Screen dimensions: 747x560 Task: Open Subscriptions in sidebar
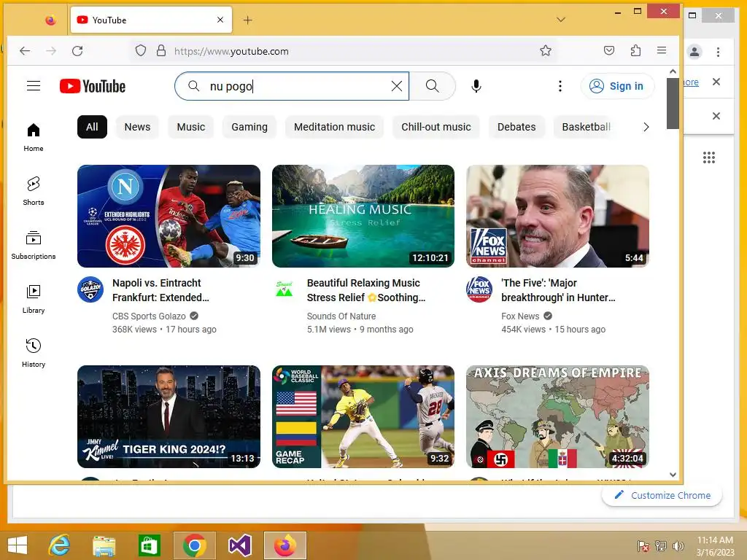[34, 245]
